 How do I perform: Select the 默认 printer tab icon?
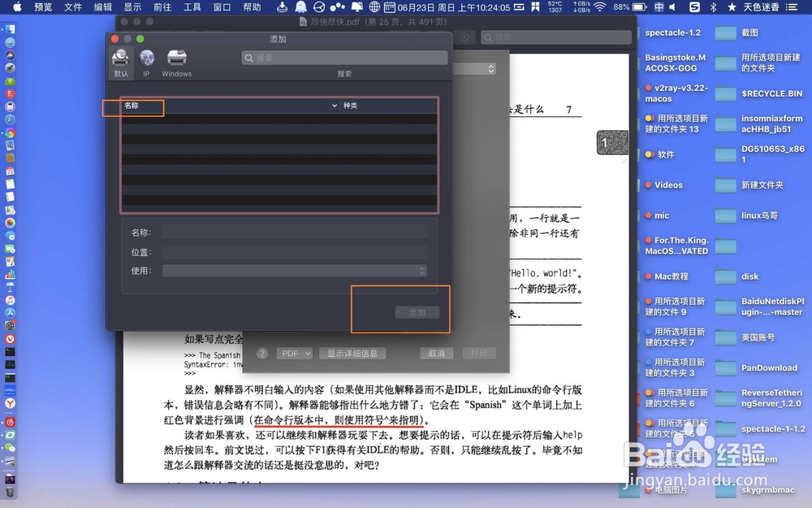(121, 63)
